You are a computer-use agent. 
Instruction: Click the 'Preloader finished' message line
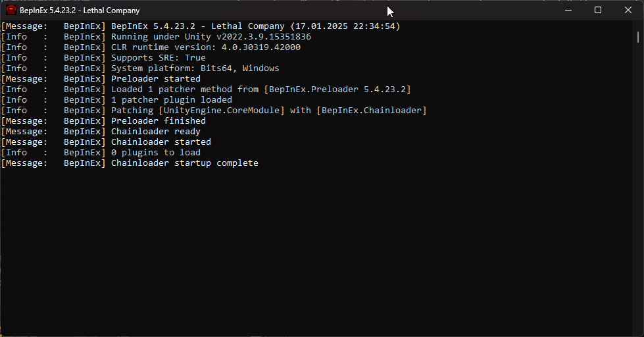158,121
